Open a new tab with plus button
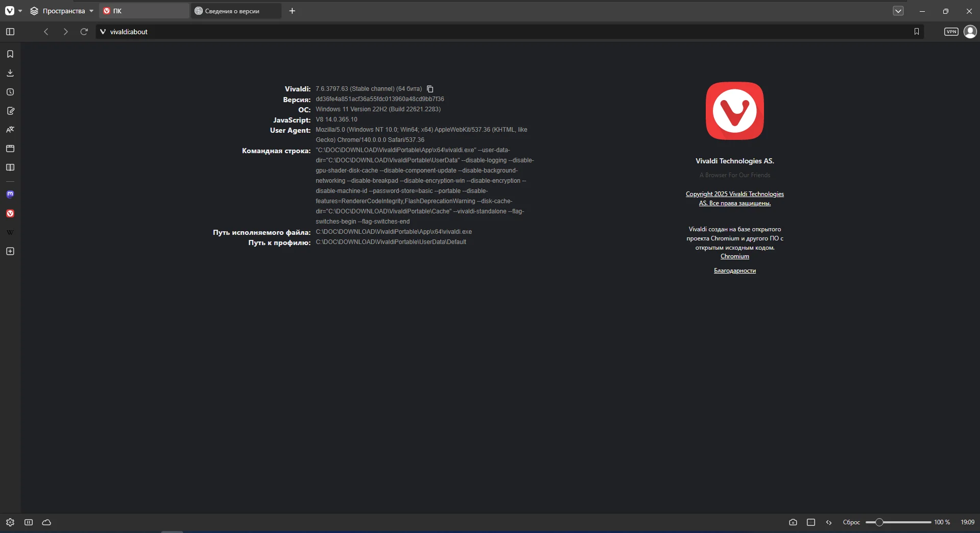The height and width of the screenshot is (533, 980). click(292, 11)
